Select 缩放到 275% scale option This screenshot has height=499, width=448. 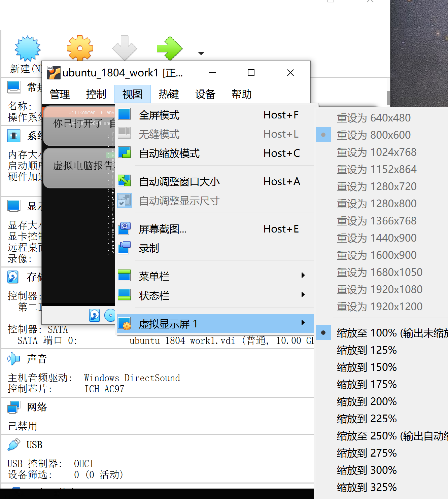(x=382, y=453)
